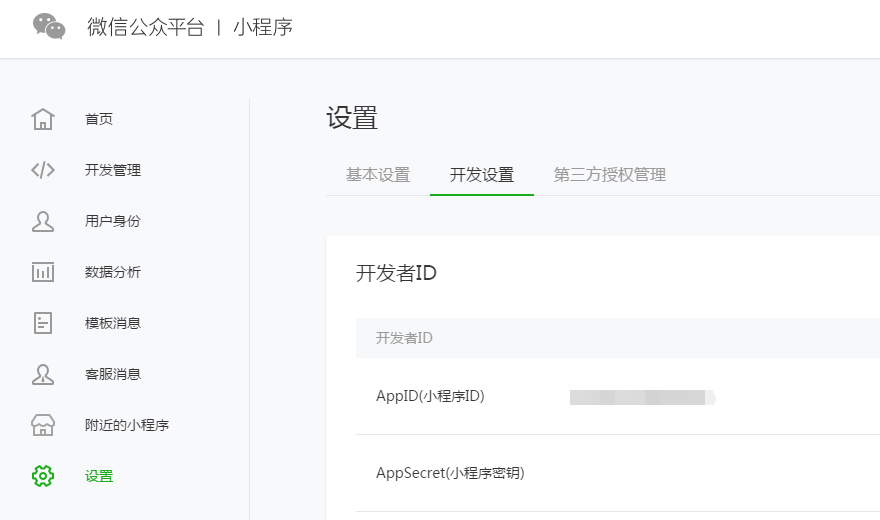This screenshot has width=880, height=520.
Task: Switch to the 基本设置 tab
Action: point(378,175)
